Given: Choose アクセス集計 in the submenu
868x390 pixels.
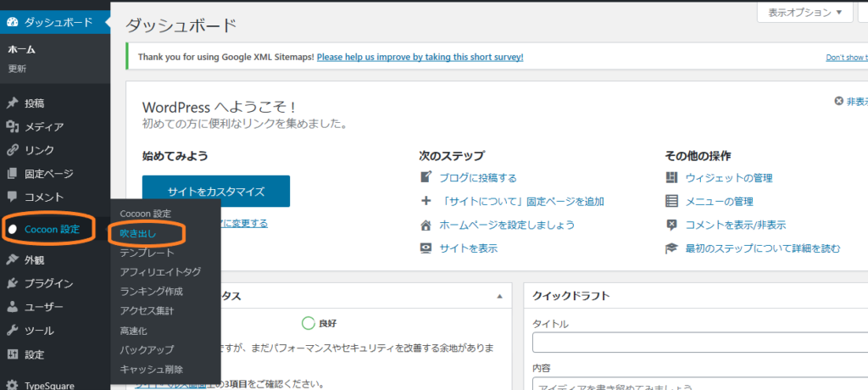Looking at the screenshot, I should click(147, 311).
